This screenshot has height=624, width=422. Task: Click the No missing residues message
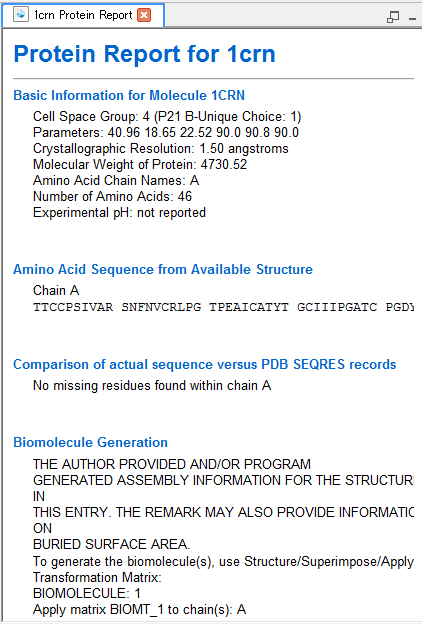(x=152, y=386)
